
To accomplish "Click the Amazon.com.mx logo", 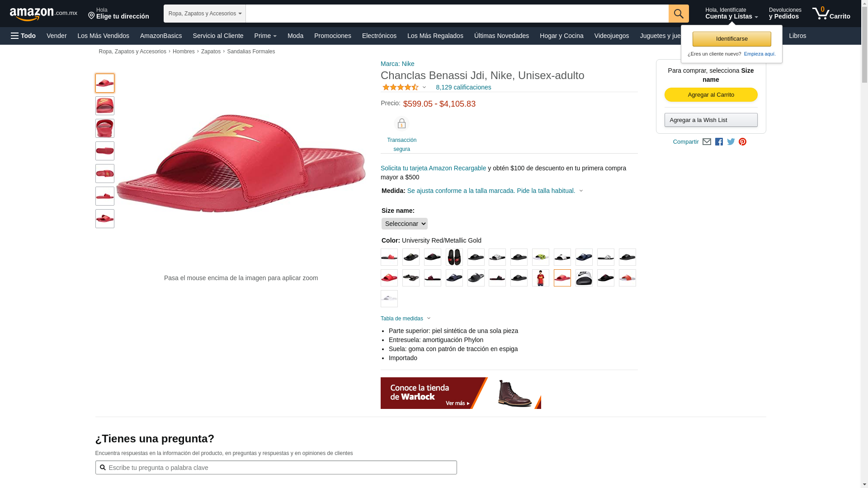I will pyautogui.click(x=43, y=14).
